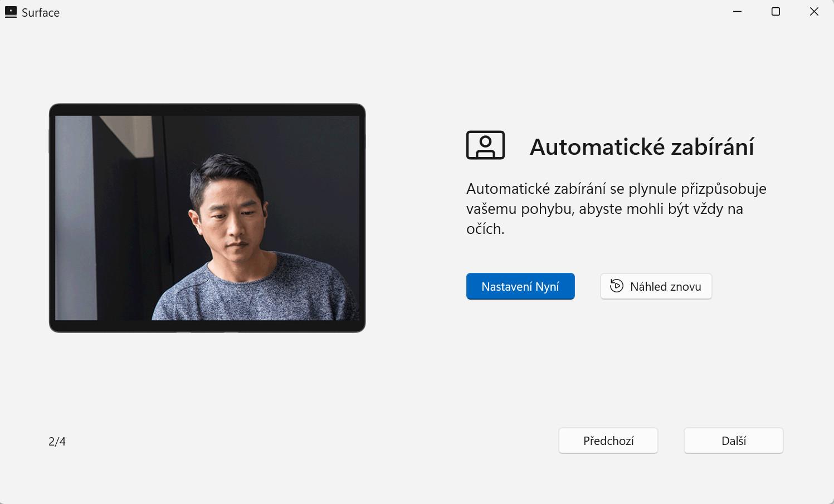This screenshot has width=834, height=504.
Task: Advance with the Další button
Action: pos(733,441)
